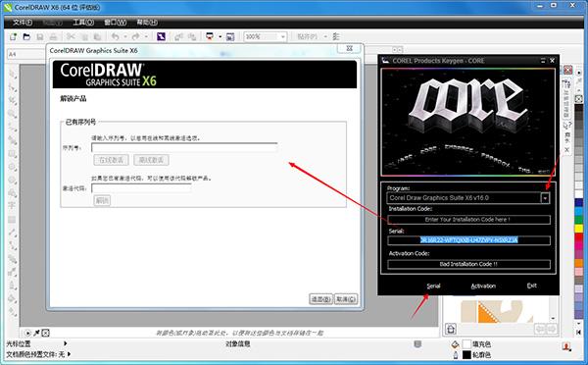Open the 文件 menu
Image resolution: width=588 pixels, height=365 pixels.
pos(23,23)
